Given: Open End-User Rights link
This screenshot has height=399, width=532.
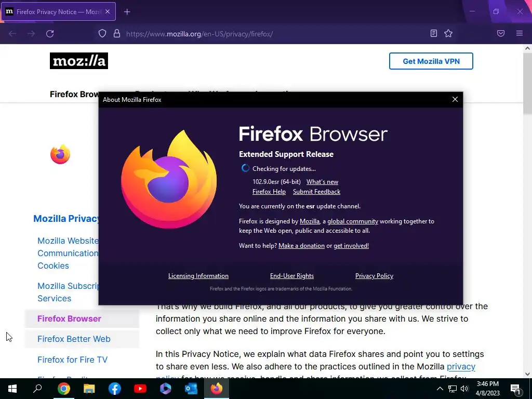Looking at the screenshot, I should pos(292,276).
